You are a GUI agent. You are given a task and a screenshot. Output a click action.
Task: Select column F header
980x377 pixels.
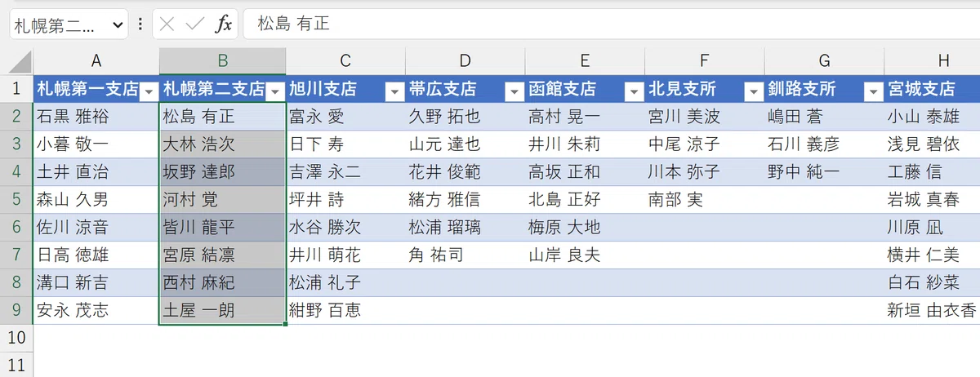703,60
